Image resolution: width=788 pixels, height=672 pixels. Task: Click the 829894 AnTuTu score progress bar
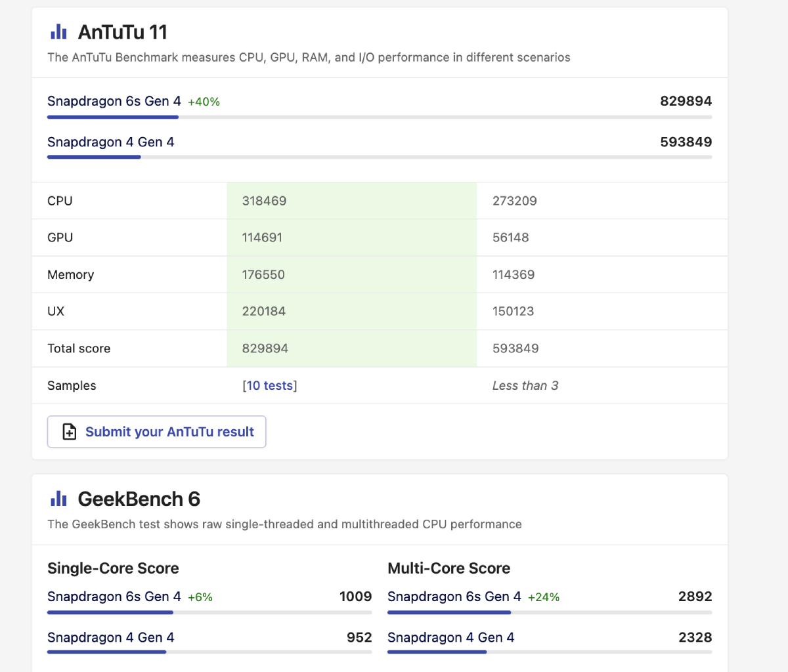pyautogui.click(x=380, y=117)
